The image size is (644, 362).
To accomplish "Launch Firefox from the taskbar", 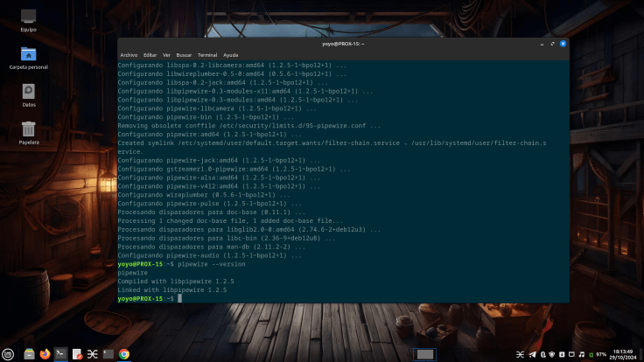I will tap(45, 354).
